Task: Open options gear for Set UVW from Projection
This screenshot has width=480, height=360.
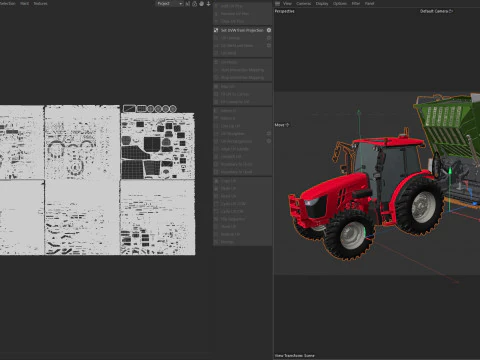Action: coord(269,30)
